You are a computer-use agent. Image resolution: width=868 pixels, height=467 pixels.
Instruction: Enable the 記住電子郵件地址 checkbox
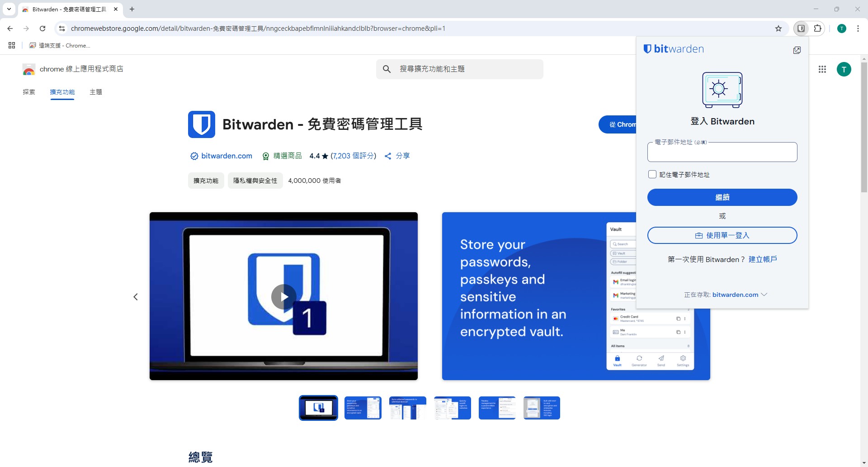coord(652,174)
